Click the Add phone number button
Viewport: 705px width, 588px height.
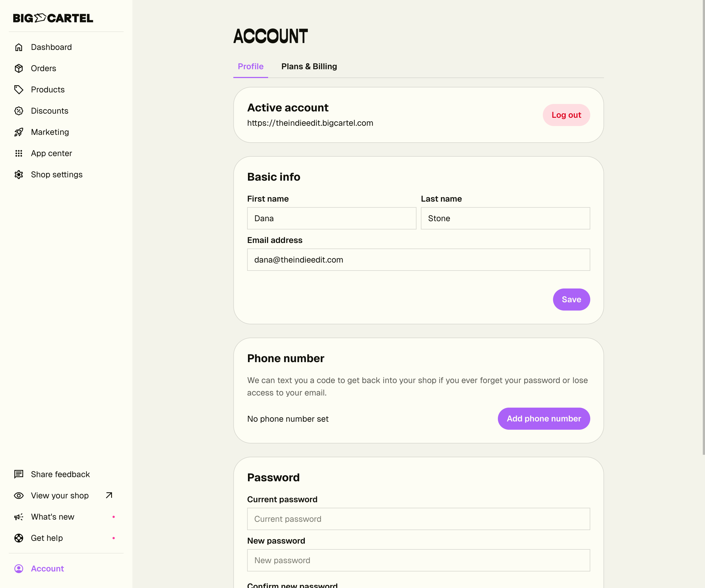pyautogui.click(x=544, y=418)
